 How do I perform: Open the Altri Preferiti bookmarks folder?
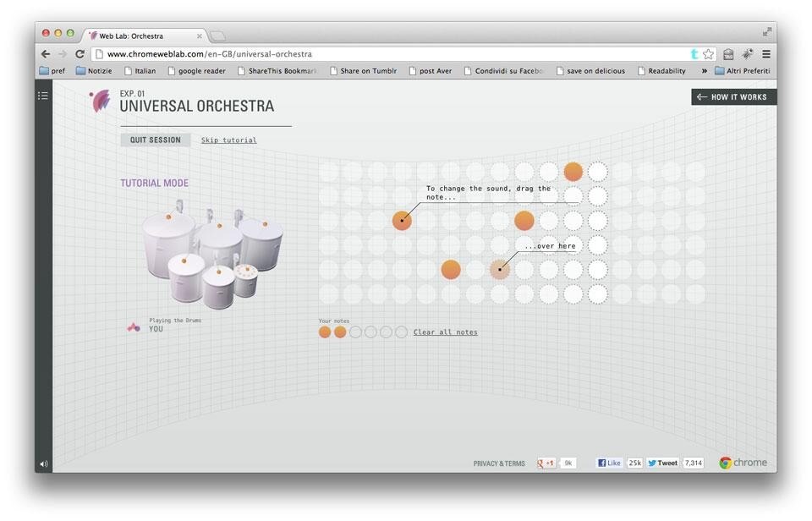743,71
